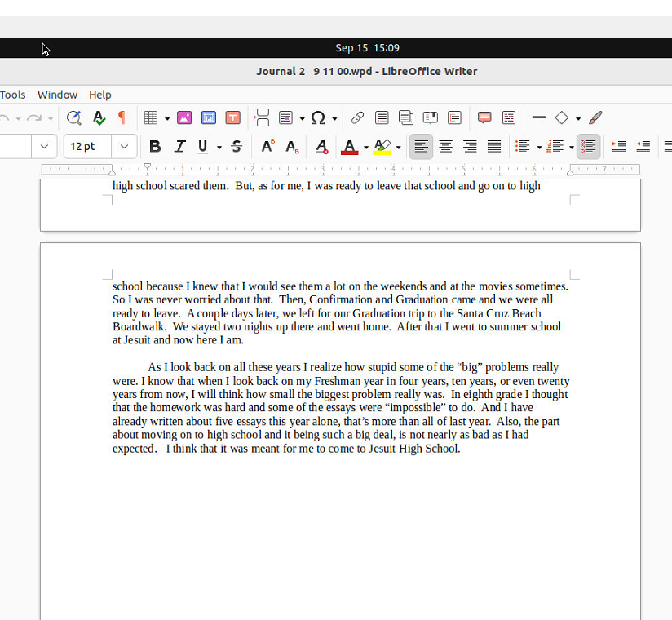Open the Window menu
Image resolution: width=672 pixels, height=620 pixels.
pyautogui.click(x=57, y=95)
